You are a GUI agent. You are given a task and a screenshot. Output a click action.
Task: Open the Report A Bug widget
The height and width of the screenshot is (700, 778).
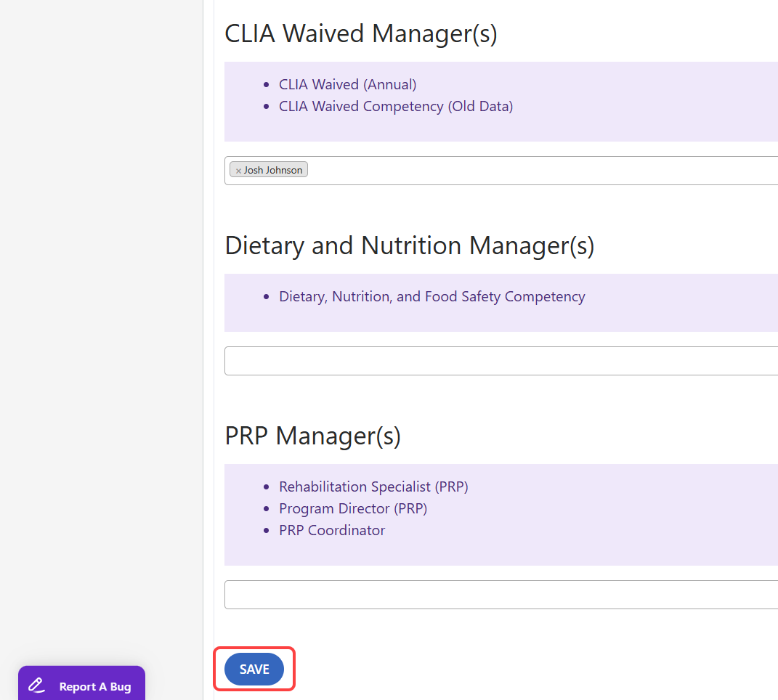tap(94, 686)
